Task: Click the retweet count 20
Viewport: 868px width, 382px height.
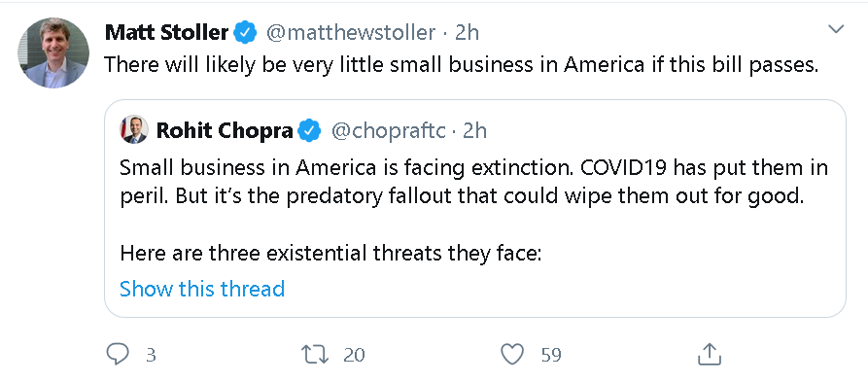Action: (x=354, y=355)
